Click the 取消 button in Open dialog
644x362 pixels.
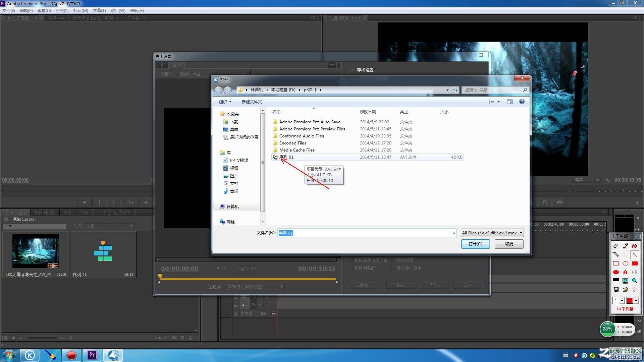509,244
